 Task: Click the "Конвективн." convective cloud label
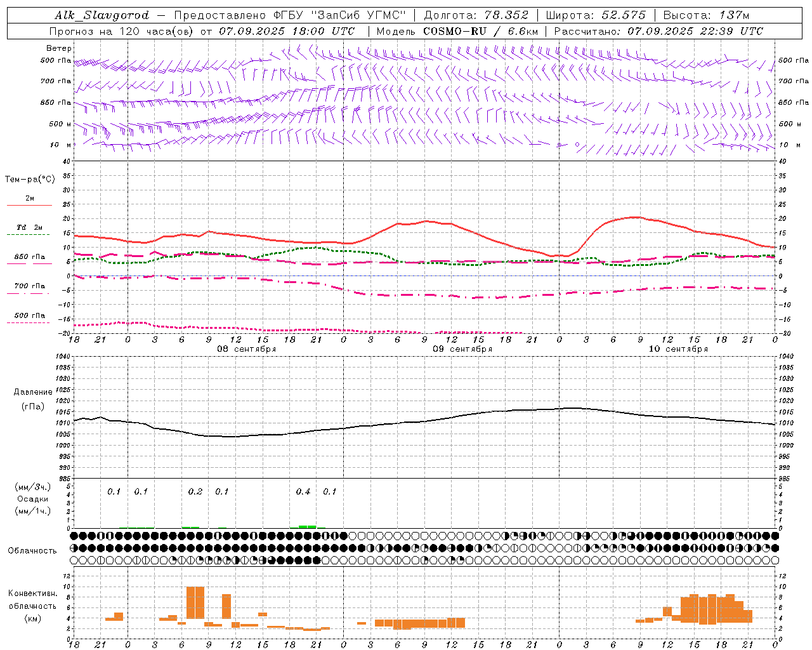33,594
